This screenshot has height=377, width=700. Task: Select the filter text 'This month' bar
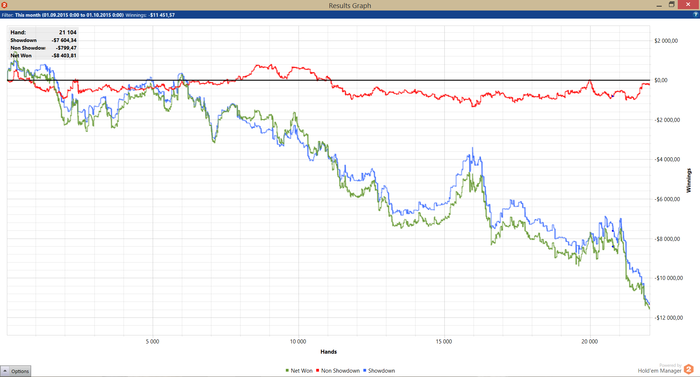point(69,15)
